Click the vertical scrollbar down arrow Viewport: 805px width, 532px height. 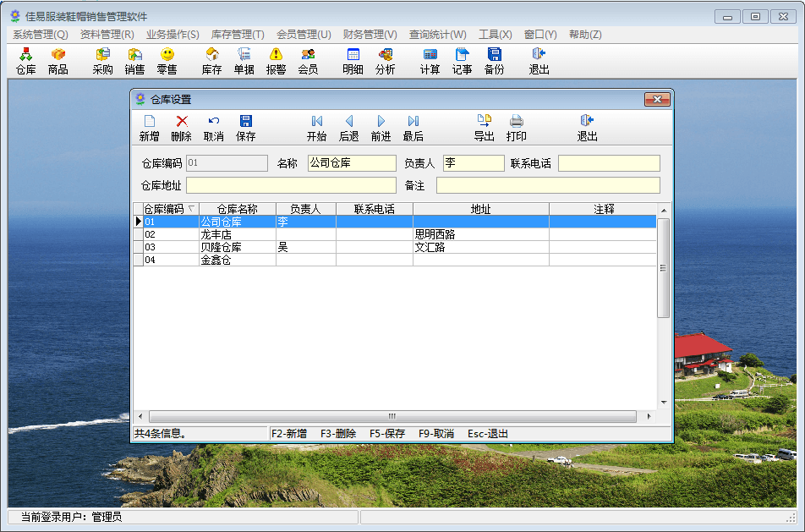[664, 403]
